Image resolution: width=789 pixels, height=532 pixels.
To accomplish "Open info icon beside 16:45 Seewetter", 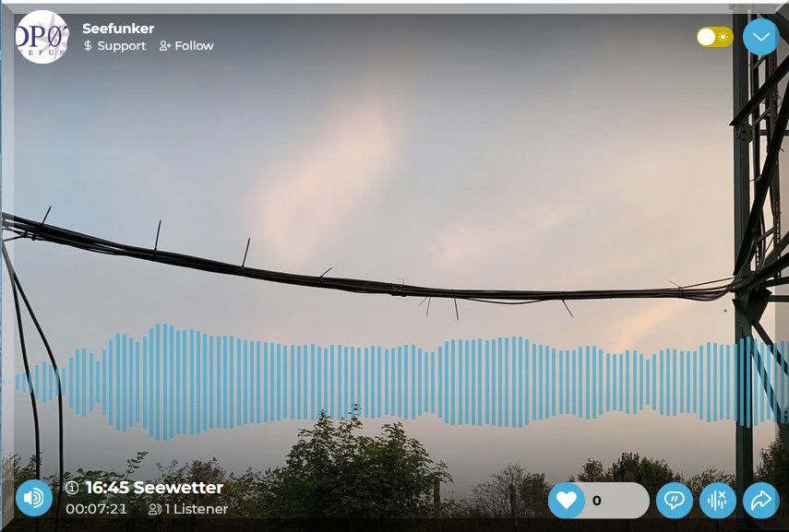I will click(72, 487).
